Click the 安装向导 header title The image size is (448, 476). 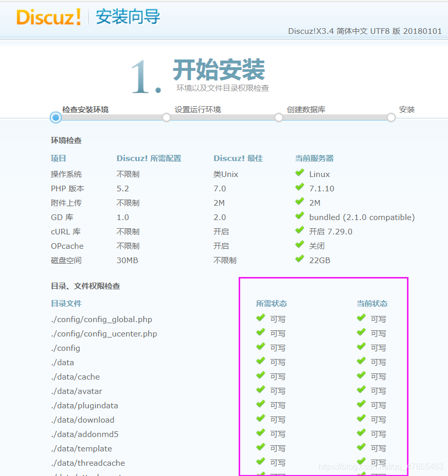(128, 17)
